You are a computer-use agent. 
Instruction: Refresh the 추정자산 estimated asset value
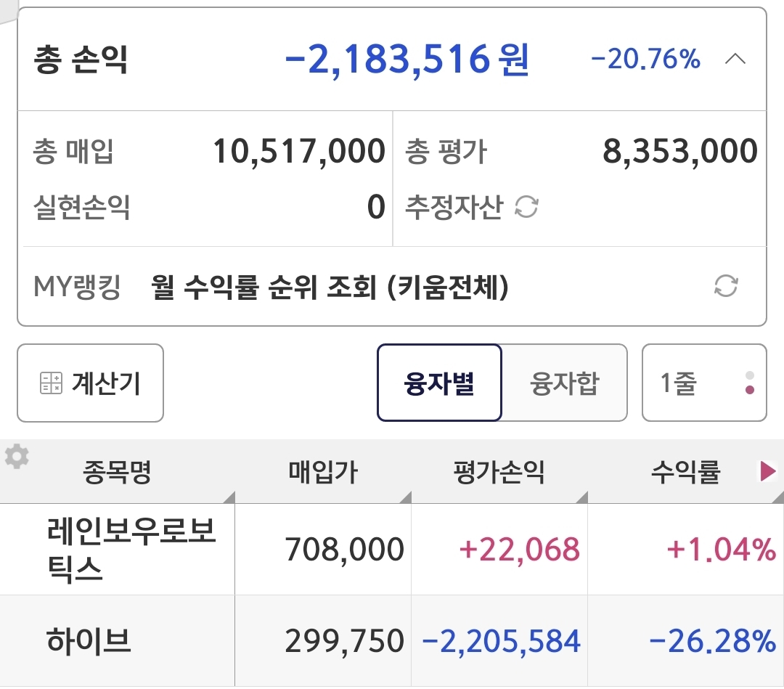click(x=526, y=207)
